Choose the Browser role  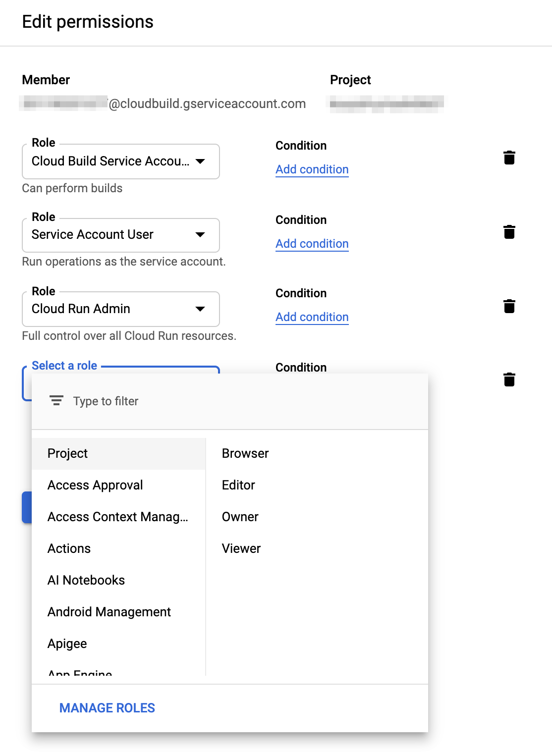(x=317, y=453)
